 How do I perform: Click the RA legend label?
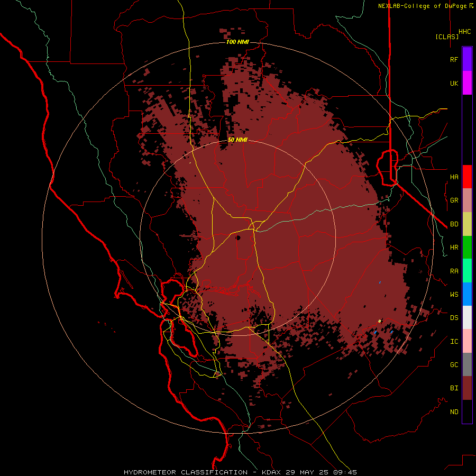[454, 271]
